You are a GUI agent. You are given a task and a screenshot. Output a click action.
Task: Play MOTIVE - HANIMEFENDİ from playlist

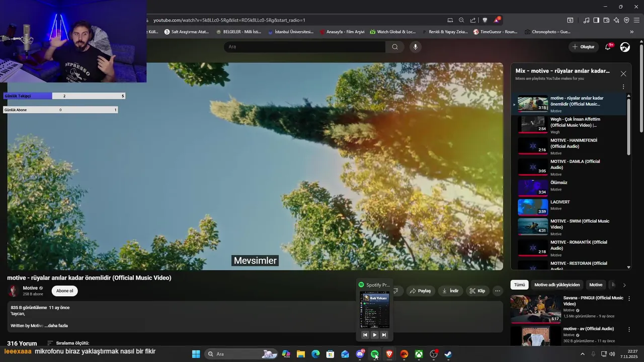tap(569, 146)
